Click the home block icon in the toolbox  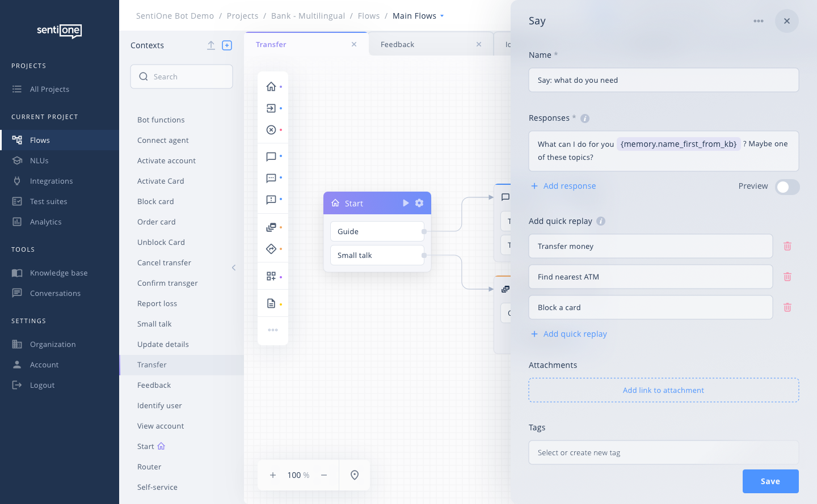click(271, 87)
